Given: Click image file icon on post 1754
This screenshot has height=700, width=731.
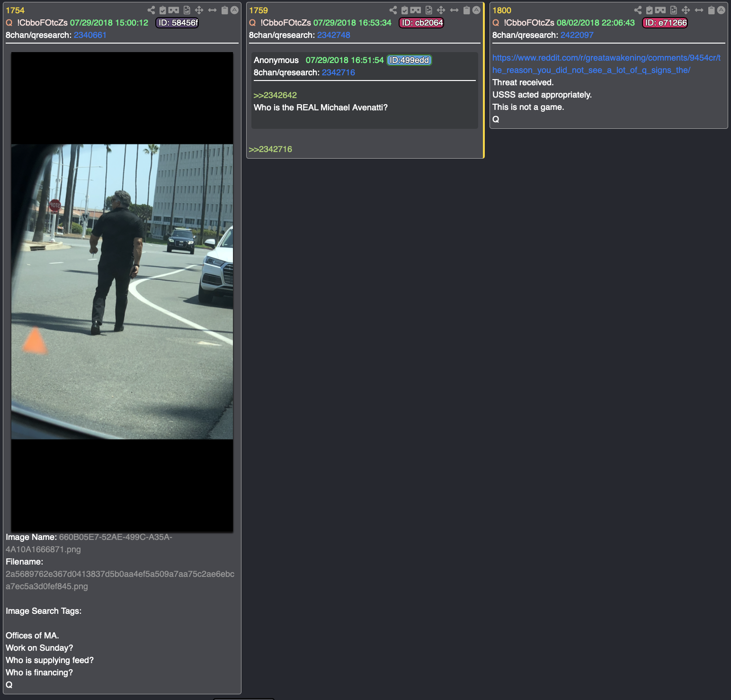Looking at the screenshot, I should (x=187, y=10).
